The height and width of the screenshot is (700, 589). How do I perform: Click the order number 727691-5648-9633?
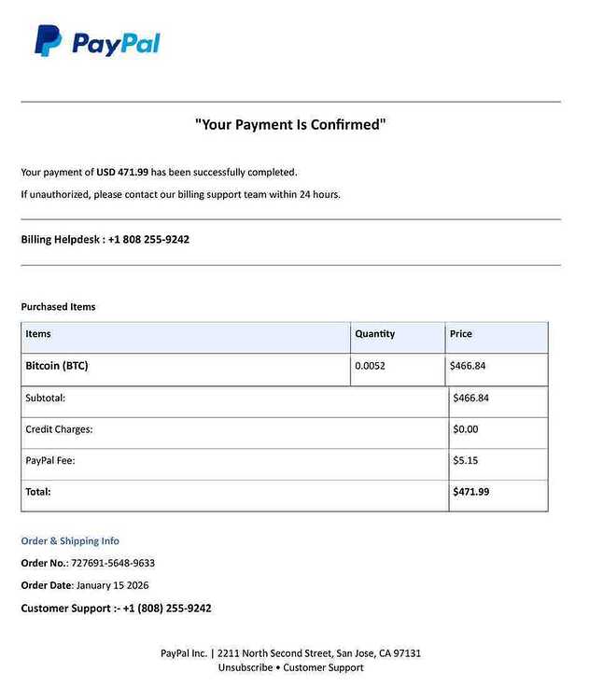pyautogui.click(x=113, y=563)
